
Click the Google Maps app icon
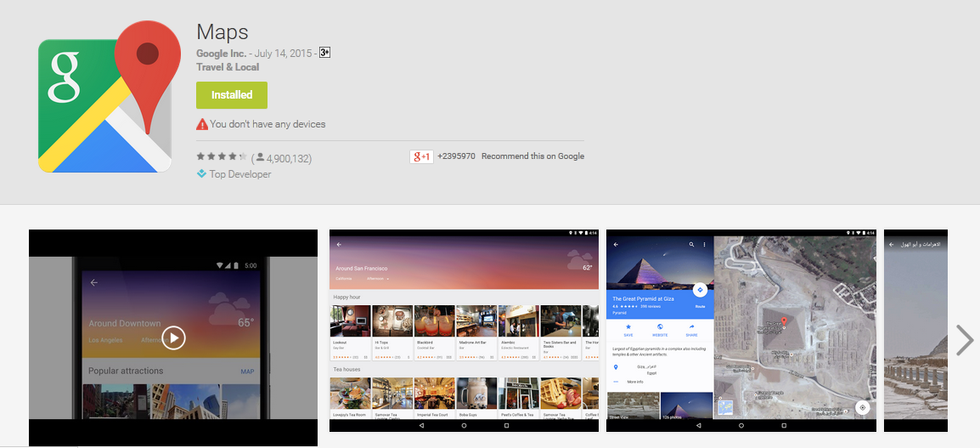pos(110,97)
